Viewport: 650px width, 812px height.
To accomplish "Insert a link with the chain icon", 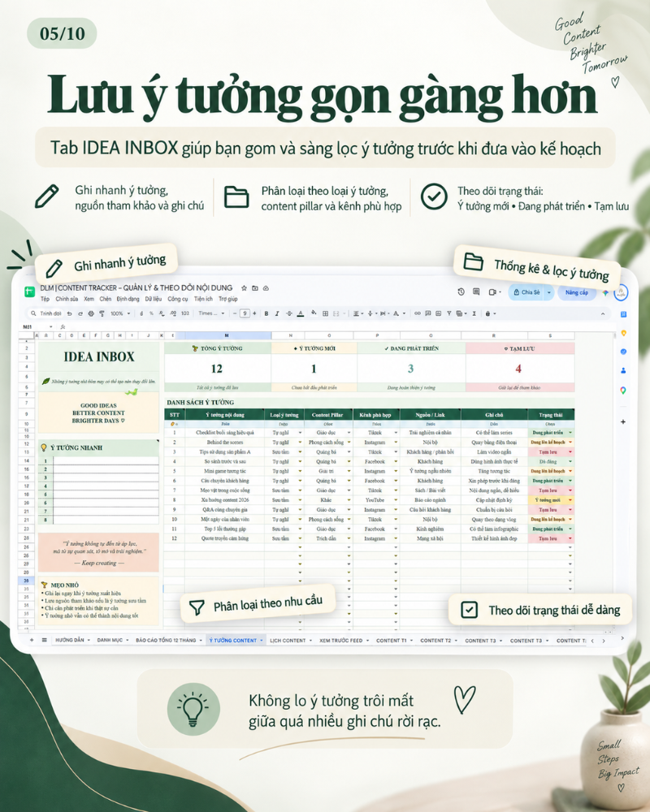I will tap(418, 313).
